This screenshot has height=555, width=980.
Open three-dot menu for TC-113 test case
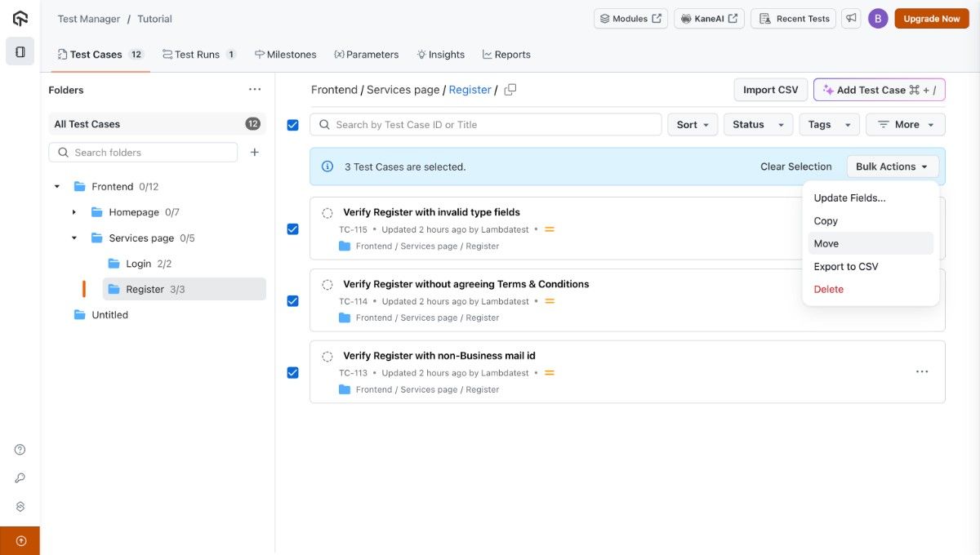922,372
